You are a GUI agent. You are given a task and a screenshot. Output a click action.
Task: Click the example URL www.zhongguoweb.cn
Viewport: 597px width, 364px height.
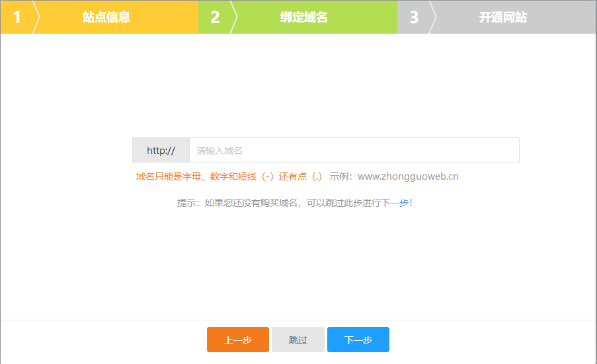[x=408, y=176]
